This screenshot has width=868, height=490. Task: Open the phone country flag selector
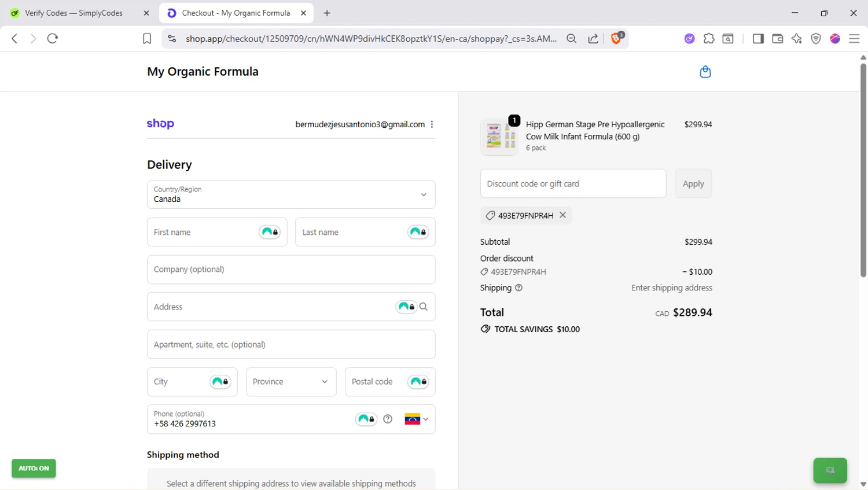(417, 419)
